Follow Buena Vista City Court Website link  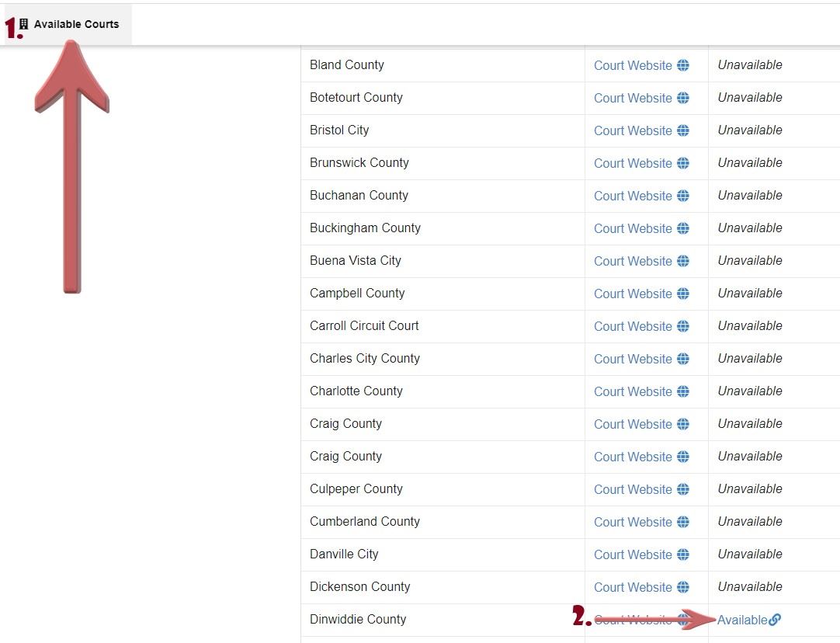coord(633,261)
